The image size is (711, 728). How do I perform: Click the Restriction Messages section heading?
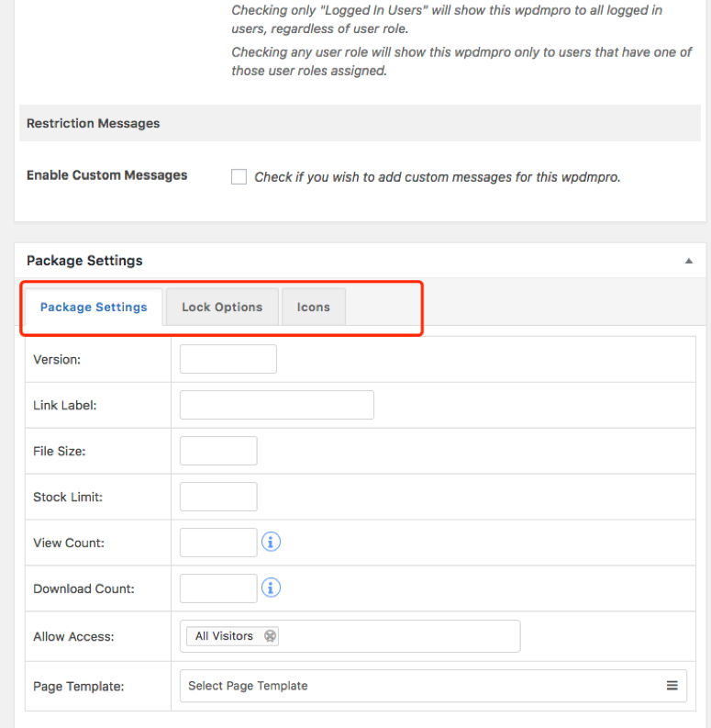click(93, 123)
